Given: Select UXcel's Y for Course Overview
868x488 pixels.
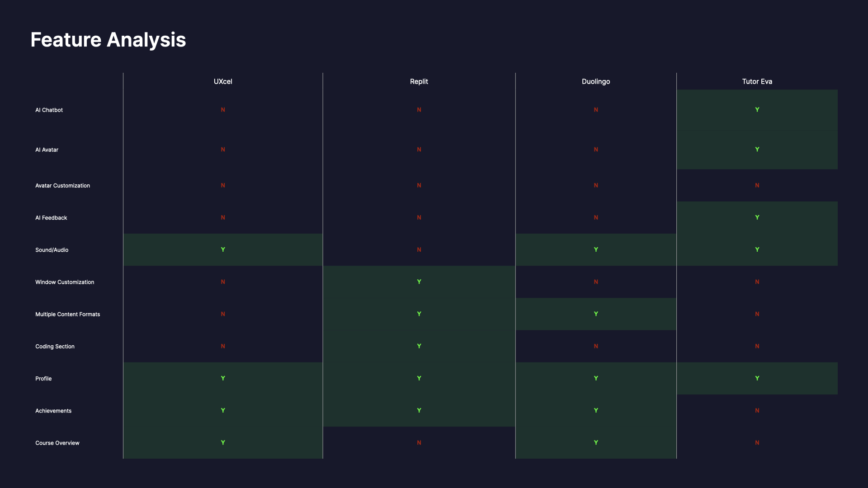Looking at the screenshot, I should 223,442.
